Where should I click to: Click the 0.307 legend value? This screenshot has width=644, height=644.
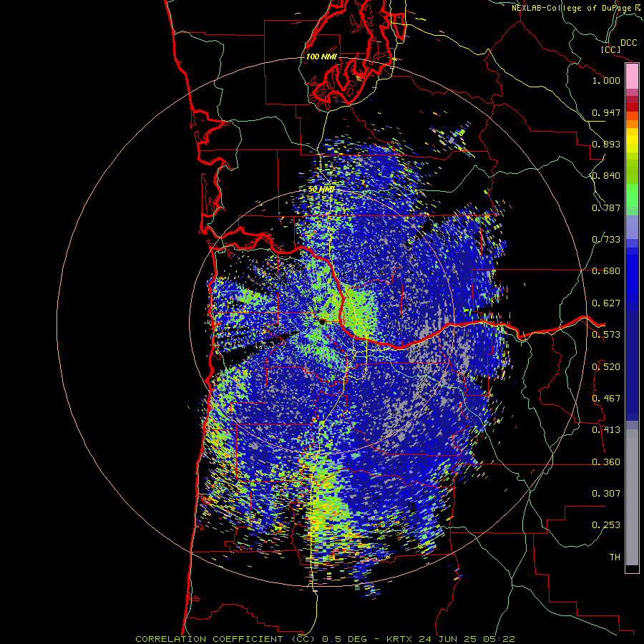click(606, 494)
